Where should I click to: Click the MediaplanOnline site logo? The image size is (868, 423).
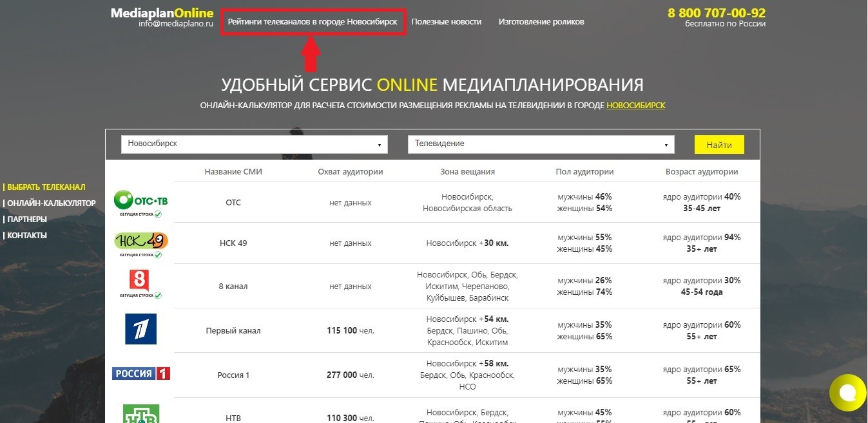pos(162,13)
